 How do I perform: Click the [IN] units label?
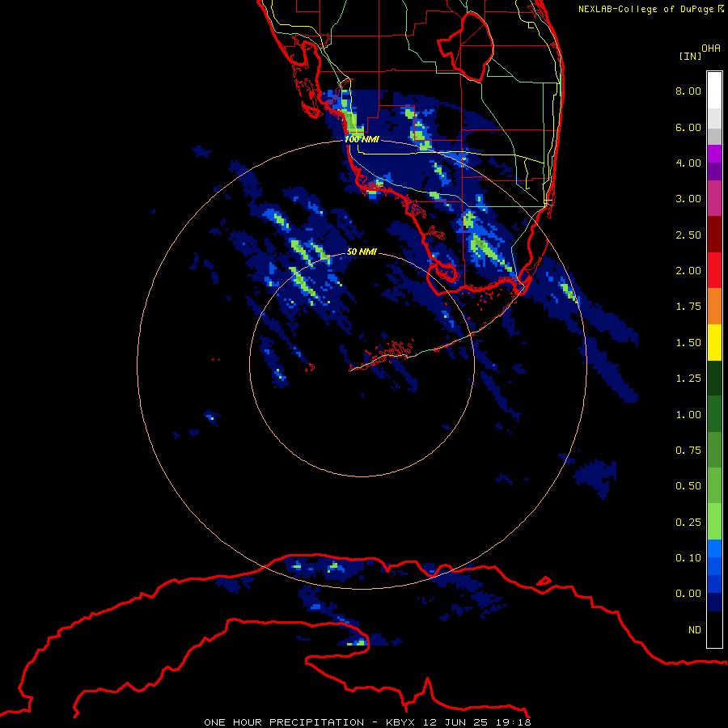(x=690, y=56)
